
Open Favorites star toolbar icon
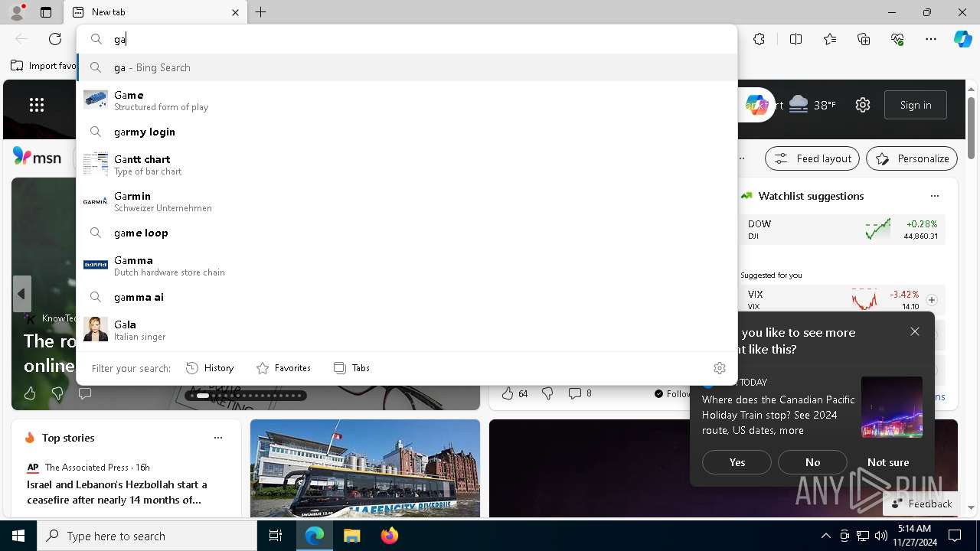[830, 39]
